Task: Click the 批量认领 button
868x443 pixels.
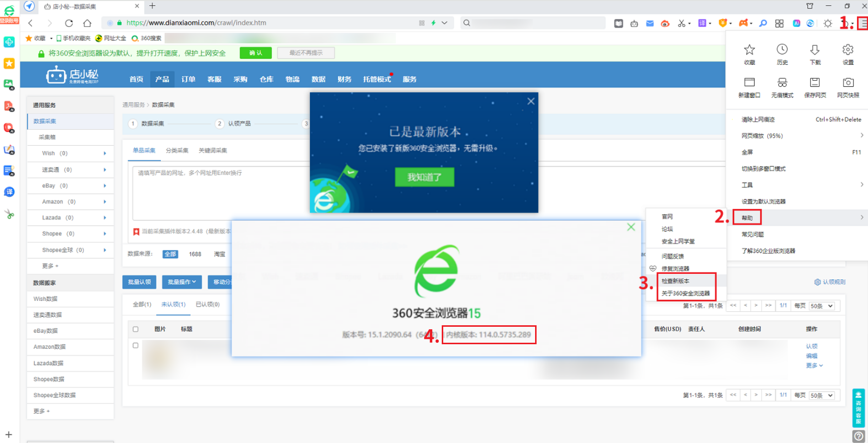Action: [x=139, y=282]
